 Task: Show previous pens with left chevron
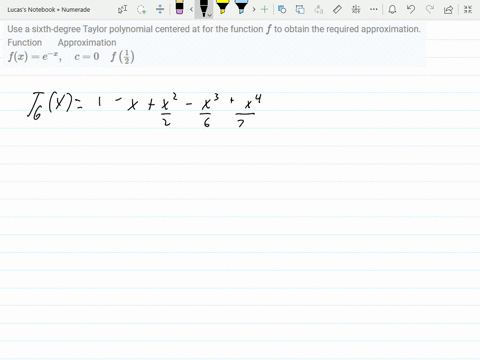[x=191, y=9]
